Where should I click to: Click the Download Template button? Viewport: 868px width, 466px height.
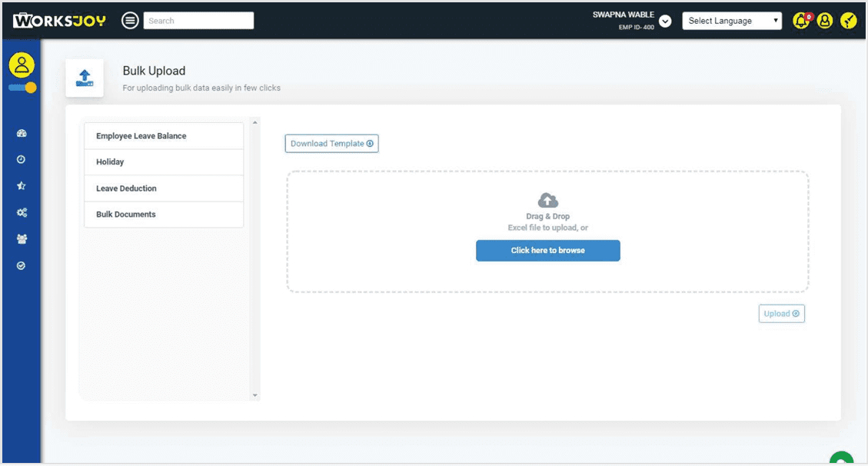pos(331,144)
